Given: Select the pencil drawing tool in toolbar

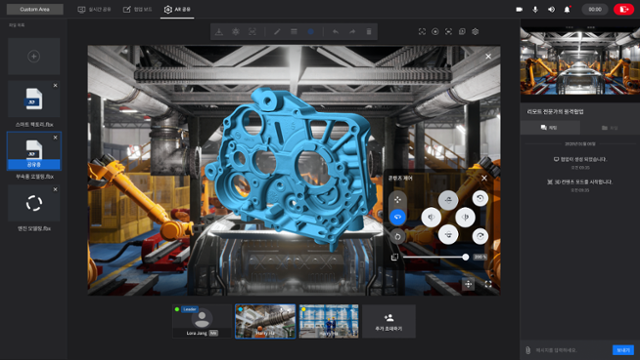Looking at the screenshot, I should [x=277, y=31].
